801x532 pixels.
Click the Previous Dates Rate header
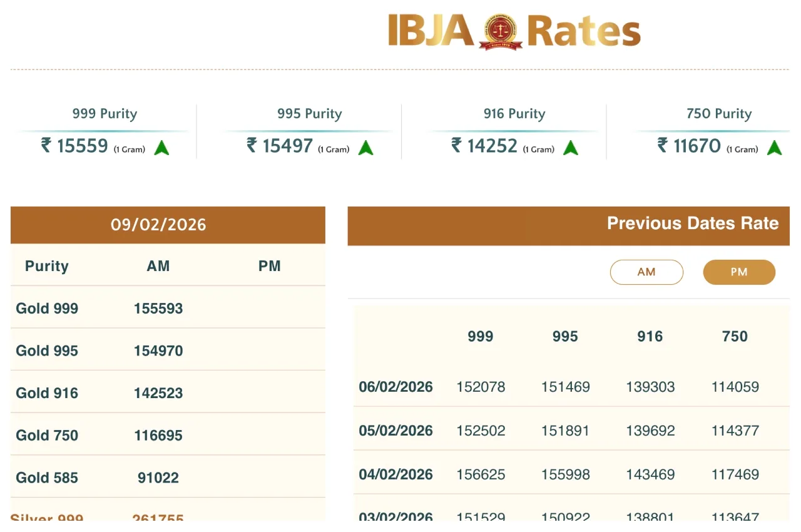pos(692,223)
